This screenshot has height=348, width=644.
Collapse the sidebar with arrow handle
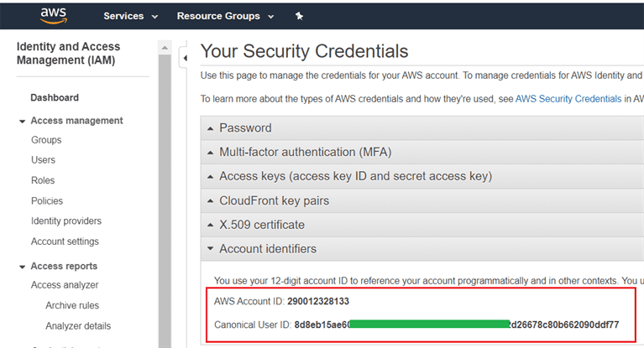(185, 58)
